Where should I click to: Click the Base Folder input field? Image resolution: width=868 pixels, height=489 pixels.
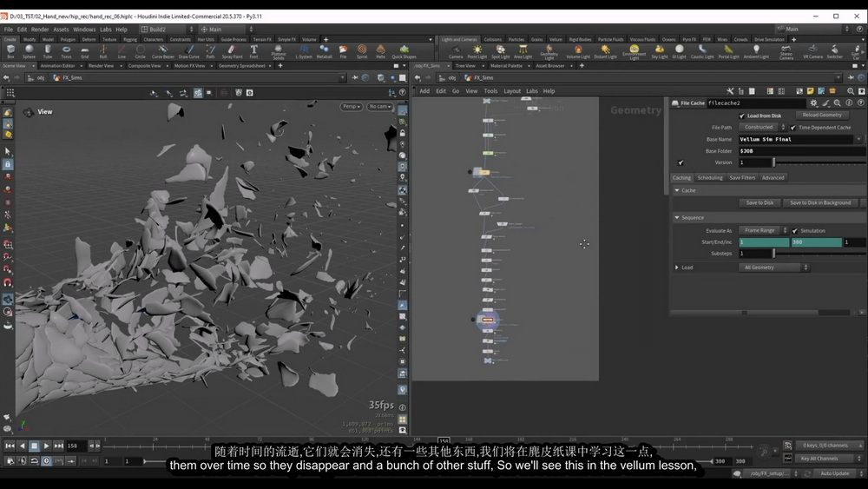click(801, 151)
